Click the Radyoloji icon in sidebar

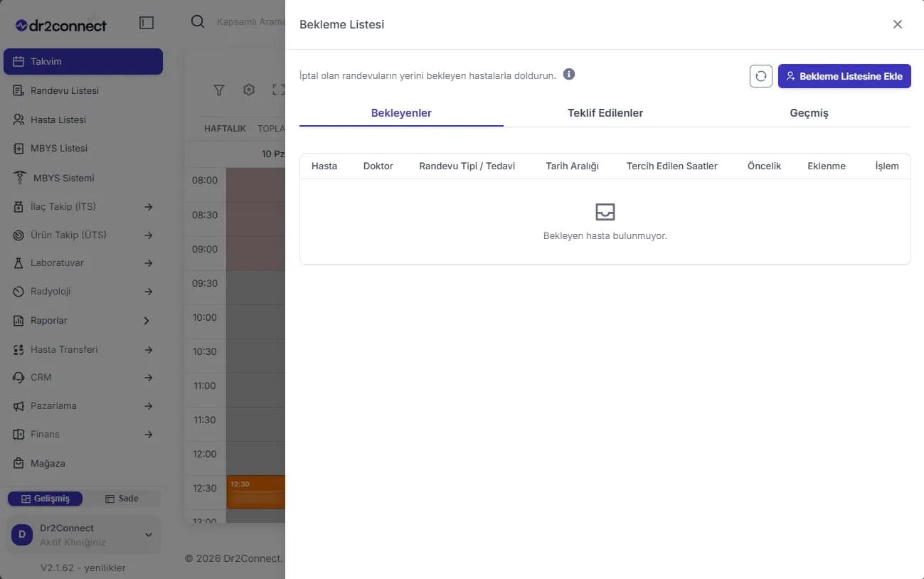pos(18,291)
